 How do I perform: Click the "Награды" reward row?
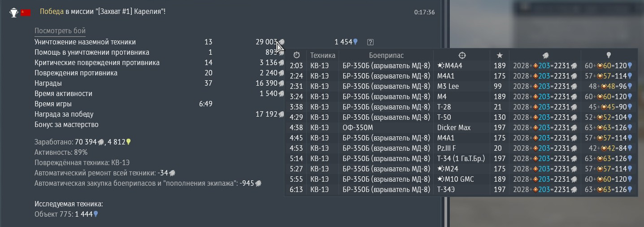tap(48, 83)
